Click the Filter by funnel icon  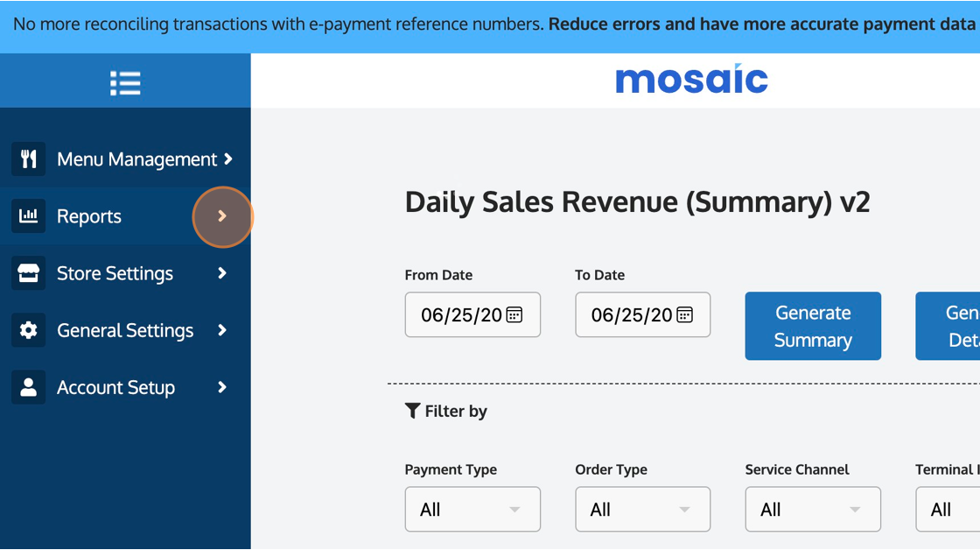(413, 411)
